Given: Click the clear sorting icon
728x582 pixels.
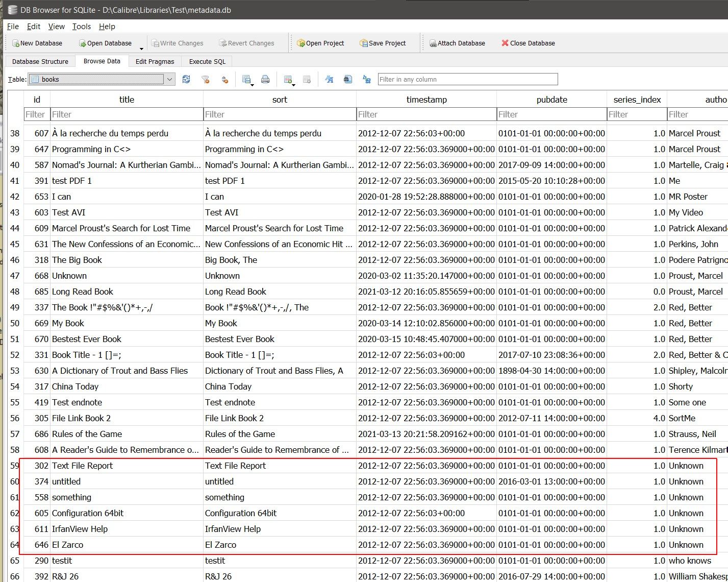Looking at the screenshot, I should 224,79.
